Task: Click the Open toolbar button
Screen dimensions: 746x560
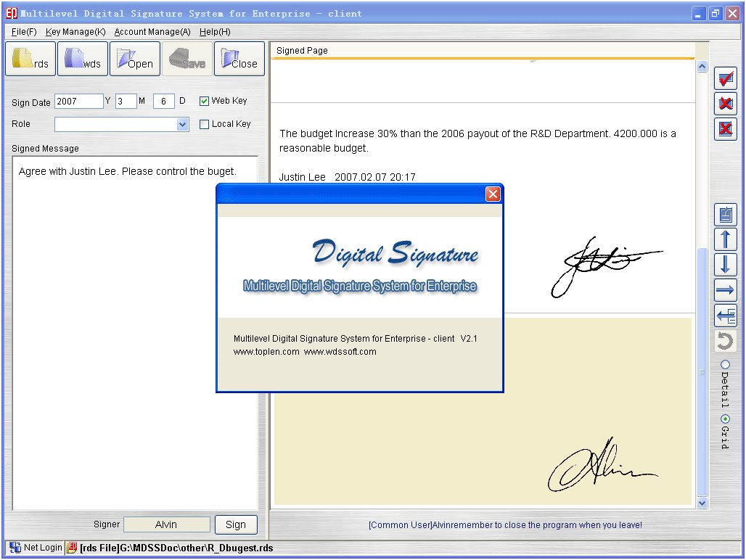Action: [x=135, y=59]
